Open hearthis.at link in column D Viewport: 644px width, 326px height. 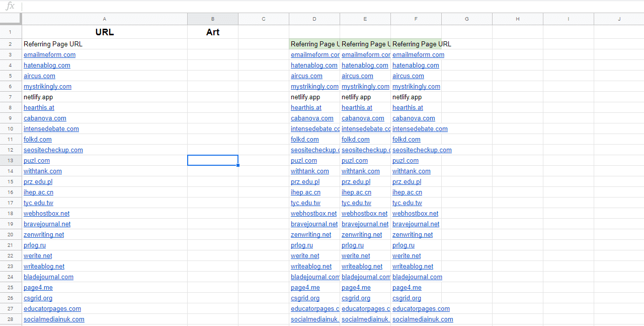click(x=306, y=107)
